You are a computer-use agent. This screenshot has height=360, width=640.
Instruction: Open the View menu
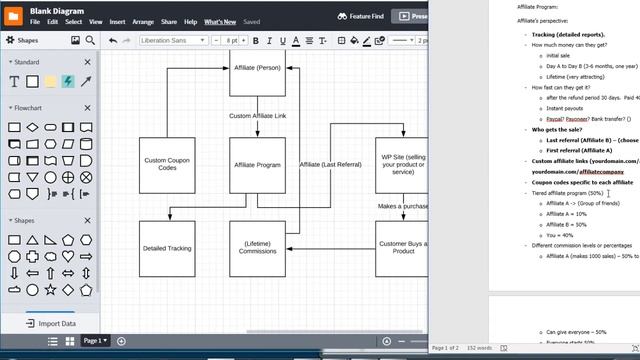tap(96, 22)
